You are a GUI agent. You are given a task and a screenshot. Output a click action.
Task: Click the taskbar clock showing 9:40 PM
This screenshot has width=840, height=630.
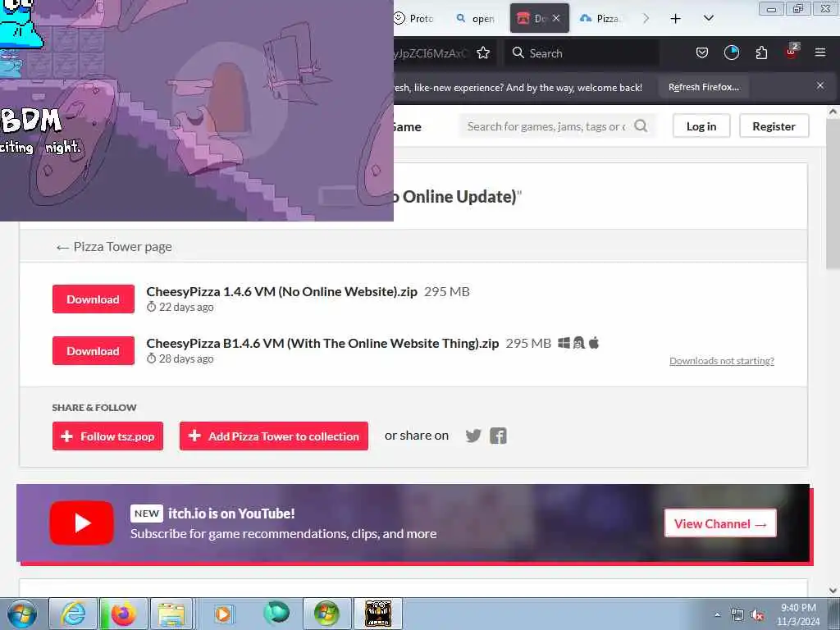(798, 614)
